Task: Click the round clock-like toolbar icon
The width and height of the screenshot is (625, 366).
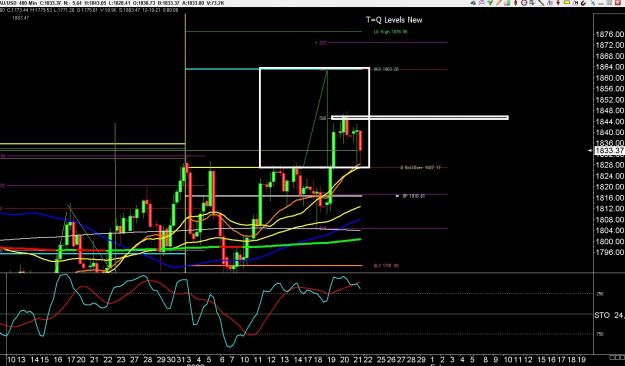Action: click(524, 2)
